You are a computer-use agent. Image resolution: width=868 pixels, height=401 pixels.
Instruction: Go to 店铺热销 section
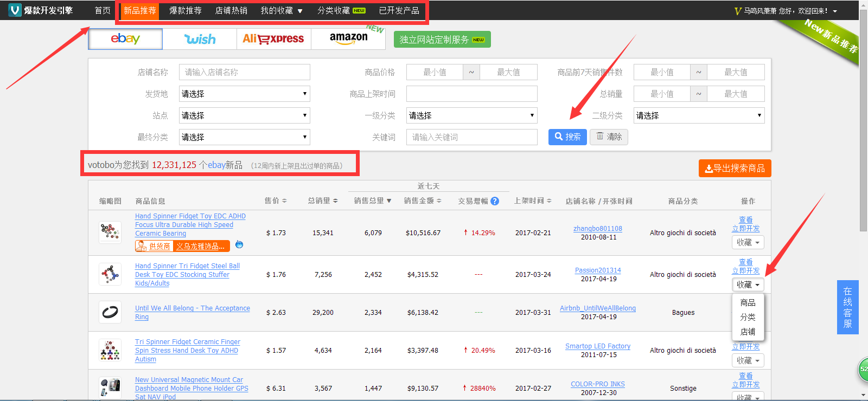point(231,10)
